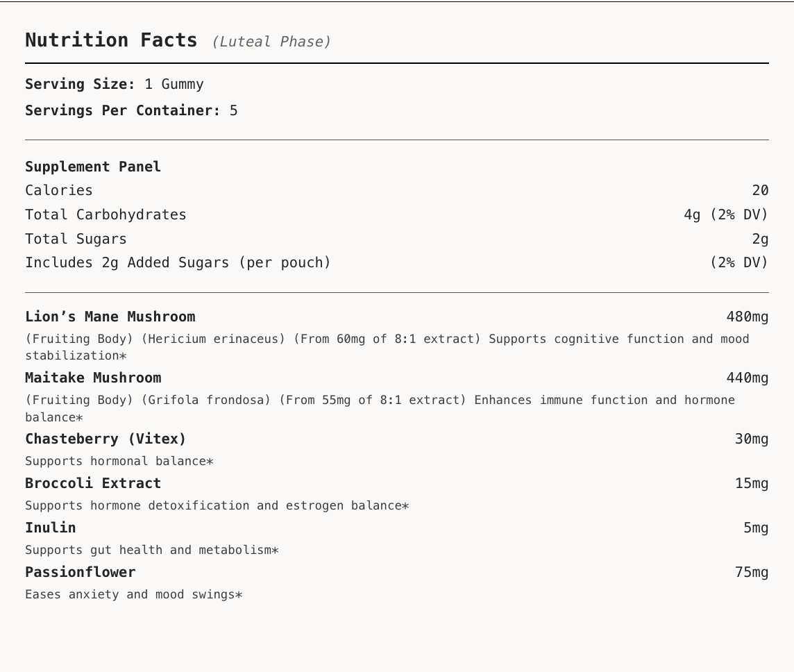Viewport: 794px width, 672px height.
Task: Click the Serving Size label
Action: tap(80, 84)
